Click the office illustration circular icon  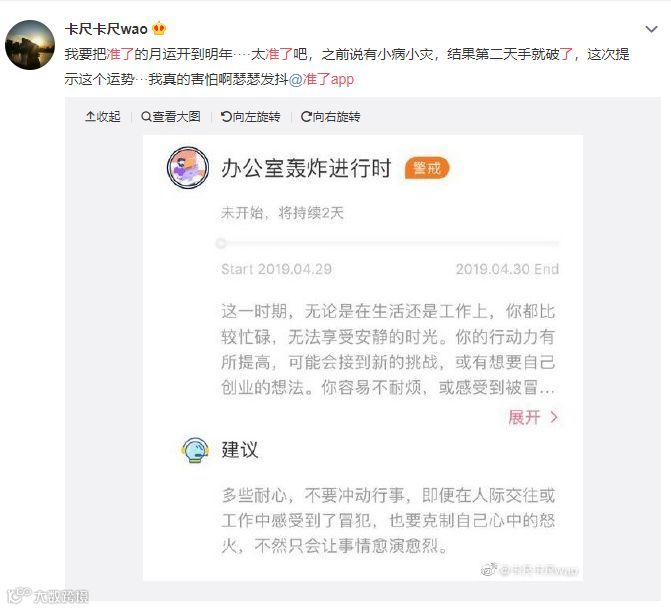pyautogui.click(x=188, y=167)
